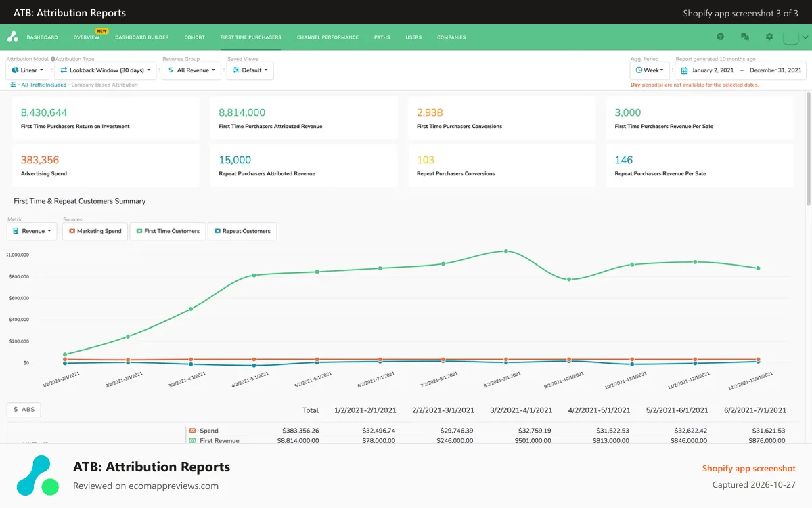Screen dimensions: 812x508
Task: Click the First Revenue row's green icon
Action: pos(192,440)
